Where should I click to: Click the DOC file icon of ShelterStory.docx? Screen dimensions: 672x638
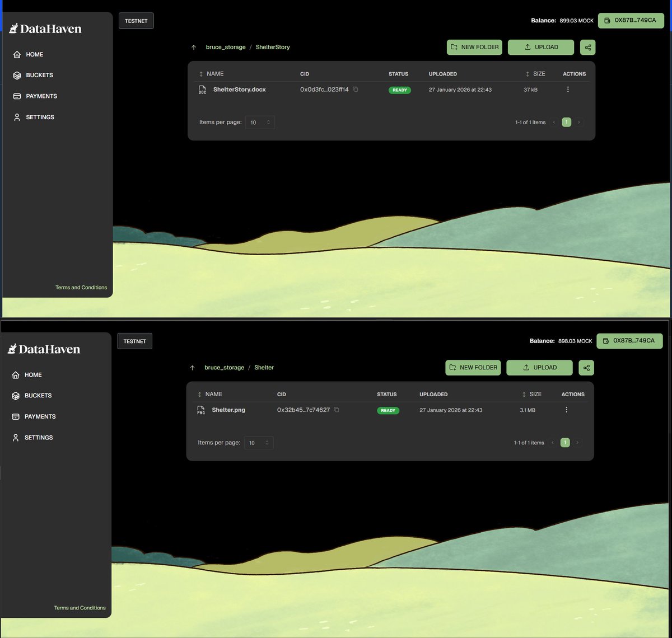pyautogui.click(x=202, y=90)
